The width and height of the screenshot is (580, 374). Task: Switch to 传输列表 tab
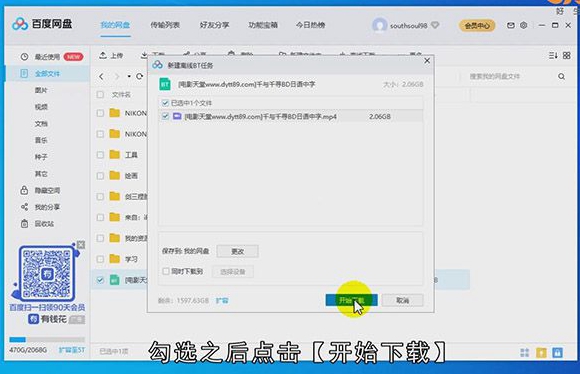(165, 25)
